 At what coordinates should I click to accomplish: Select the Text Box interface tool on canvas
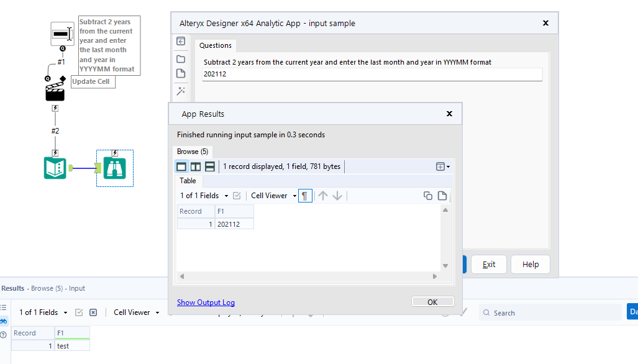(62, 34)
